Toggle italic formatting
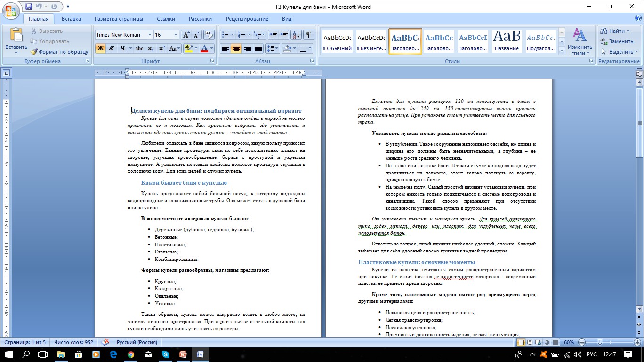 (111, 48)
